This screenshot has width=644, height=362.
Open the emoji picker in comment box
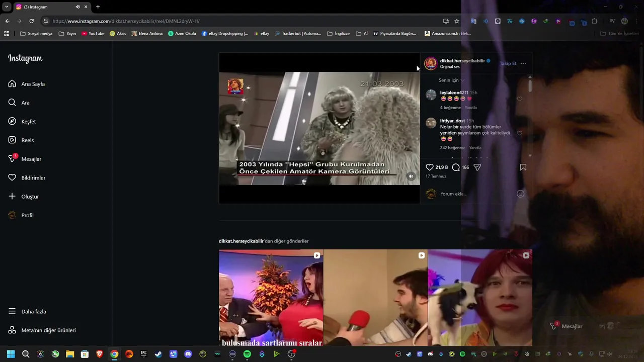[521, 194]
